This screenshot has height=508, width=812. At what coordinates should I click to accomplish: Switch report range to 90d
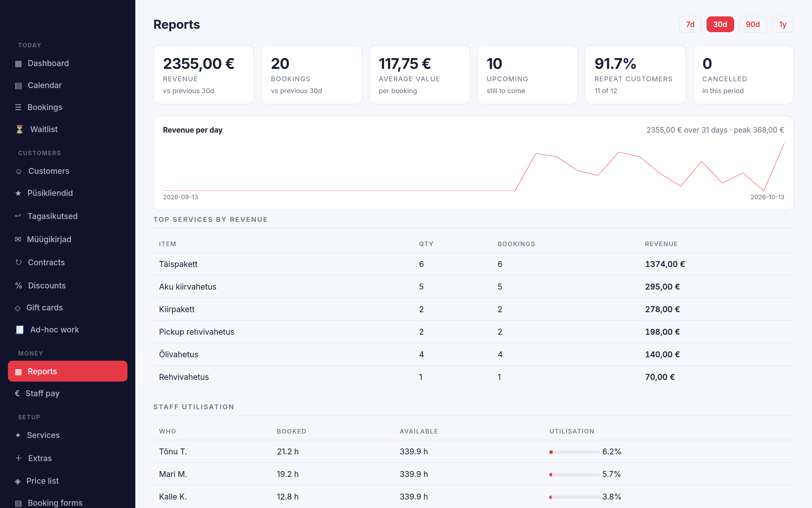click(x=753, y=25)
